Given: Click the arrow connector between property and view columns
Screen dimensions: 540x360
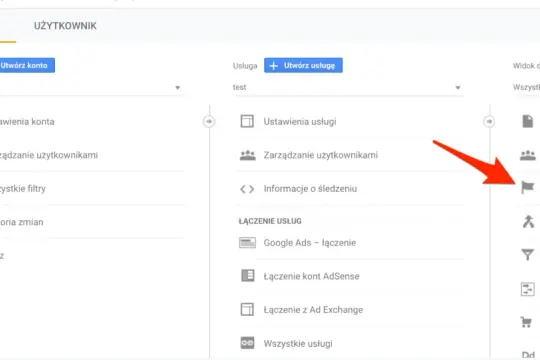Looking at the screenshot, I should 489,121.
